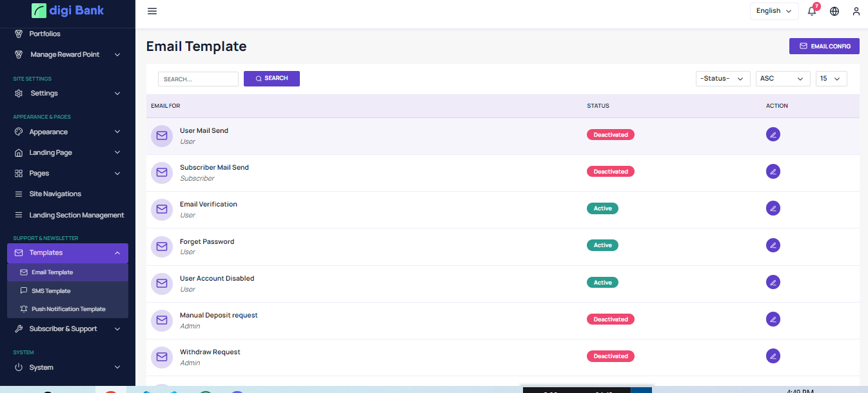Open Site Navigations in the sidebar
The width and height of the screenshot is (868, 393).
click(55, 194)
